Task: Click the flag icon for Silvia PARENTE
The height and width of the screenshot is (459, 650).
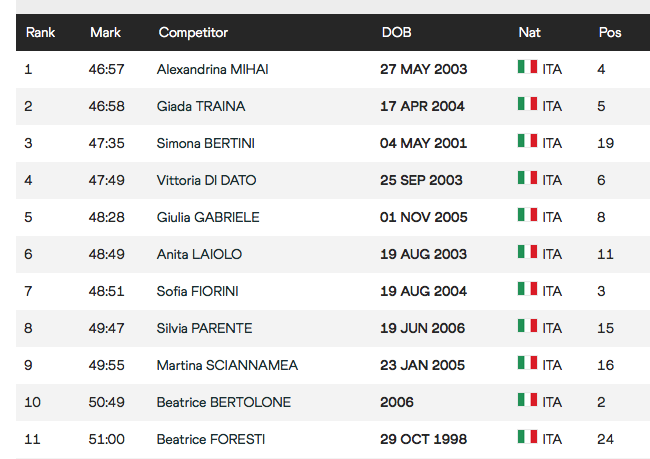Action: coord(527,325)
